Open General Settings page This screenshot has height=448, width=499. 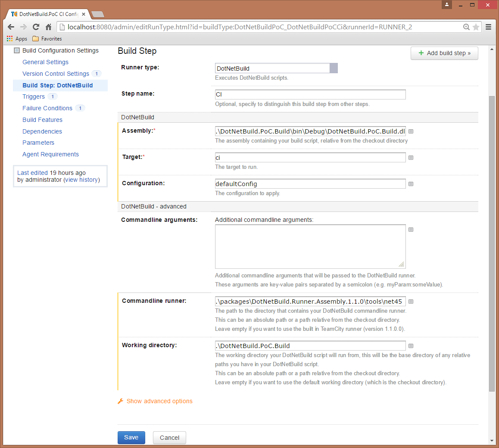[46, 62]
